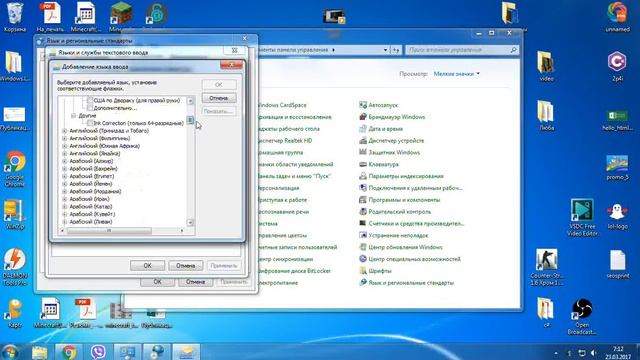Image resolution: width=640 pixels, height=360 pixels.
Task: Focus the Control Panel search field
Action: [462, 50]
